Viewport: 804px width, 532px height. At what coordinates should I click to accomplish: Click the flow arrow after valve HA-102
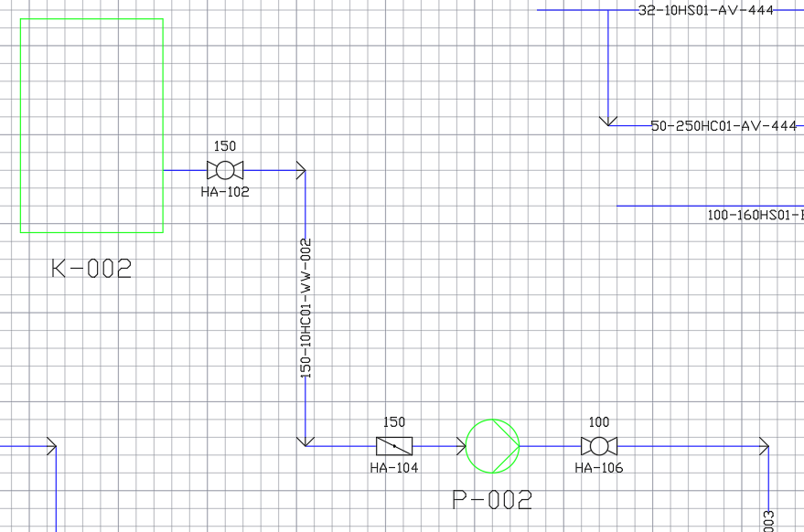pos(301,170)
